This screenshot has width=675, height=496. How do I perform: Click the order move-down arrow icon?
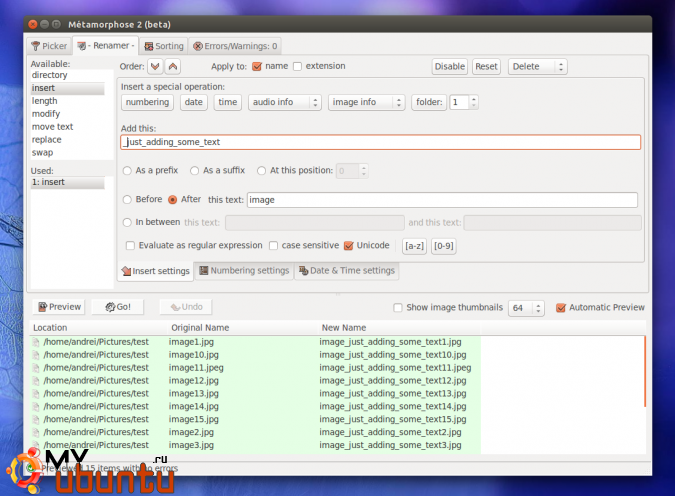pyautogui.click(x=155, y=67)
